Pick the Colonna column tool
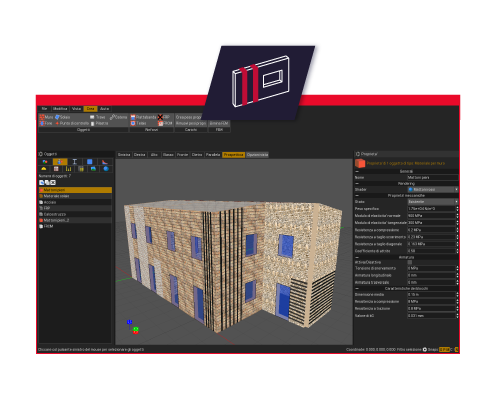This screenshot has height=417, width=500. click(118, 117)
